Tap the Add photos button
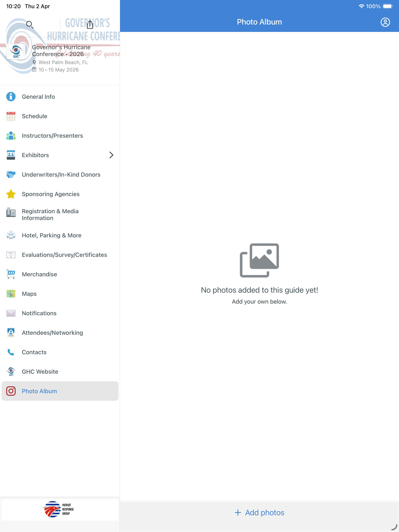Screen dimensions: 399x532 (260, 513)
